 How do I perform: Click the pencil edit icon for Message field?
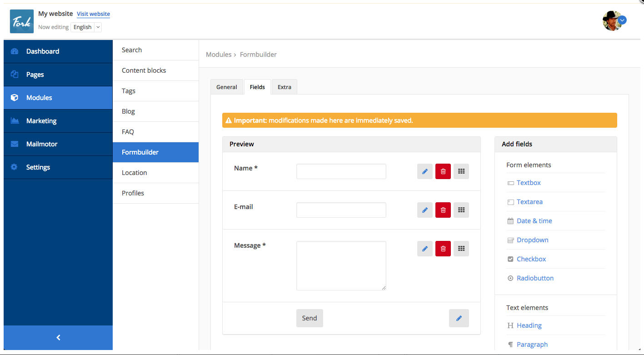pos(424,249)
